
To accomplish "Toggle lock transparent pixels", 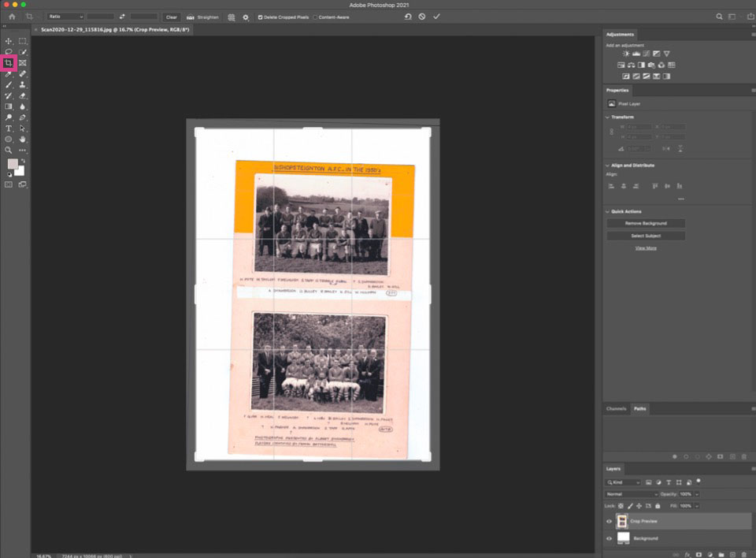I will point(621,506).
